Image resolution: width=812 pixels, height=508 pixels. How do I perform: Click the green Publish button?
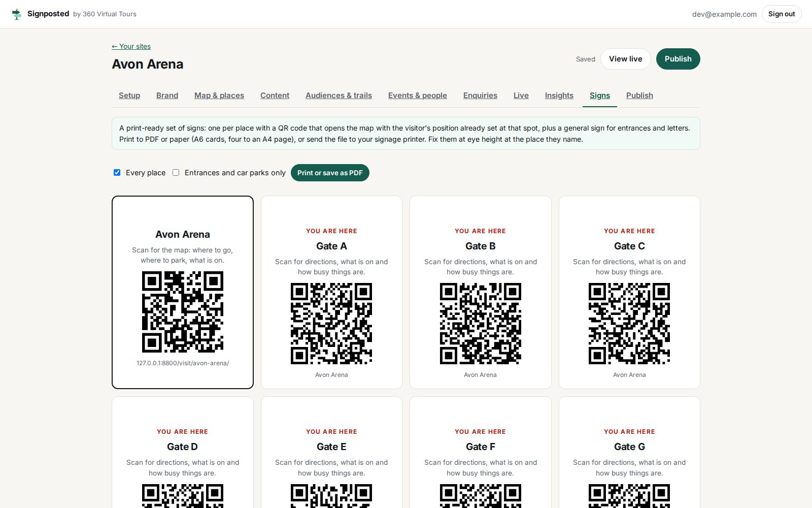[x=678, y=59]
